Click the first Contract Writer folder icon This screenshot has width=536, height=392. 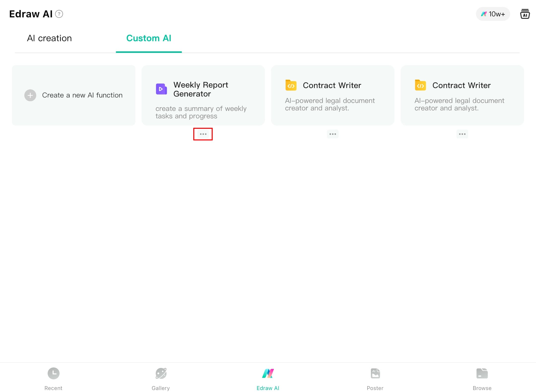(291, 85)
